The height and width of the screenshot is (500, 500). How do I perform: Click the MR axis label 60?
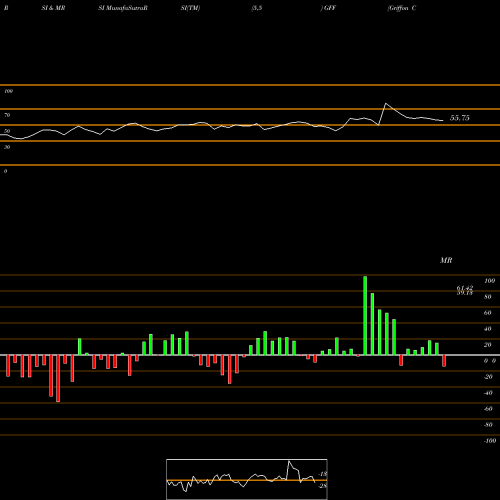pyautogui.click(x=488, y=313)
